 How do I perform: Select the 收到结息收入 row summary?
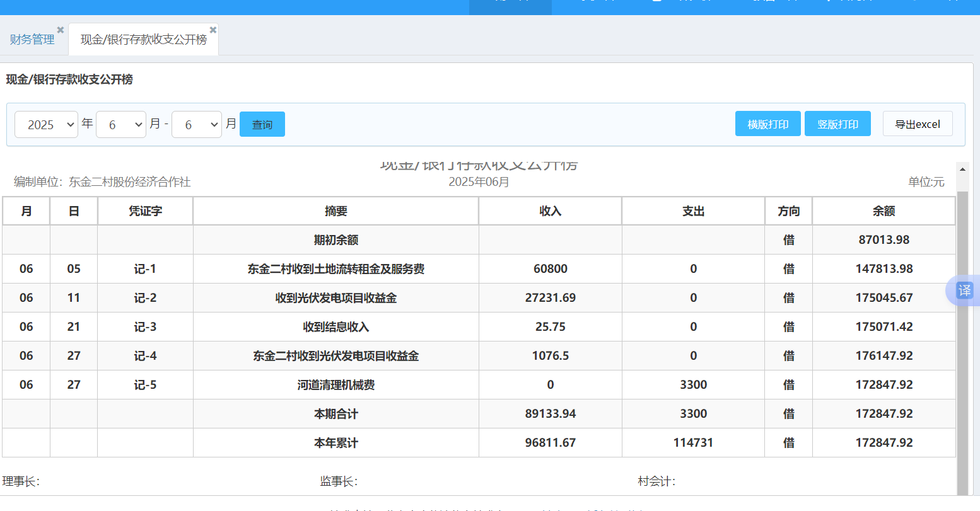coord(335,327)
